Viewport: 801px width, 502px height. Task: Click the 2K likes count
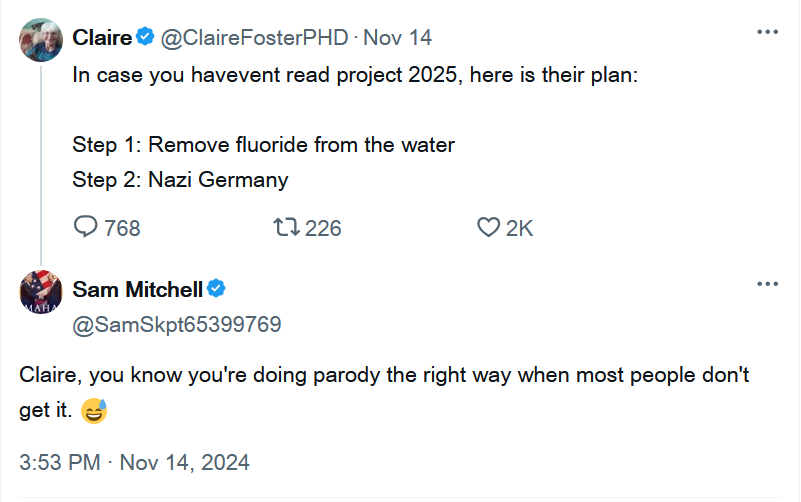(520, 228)
